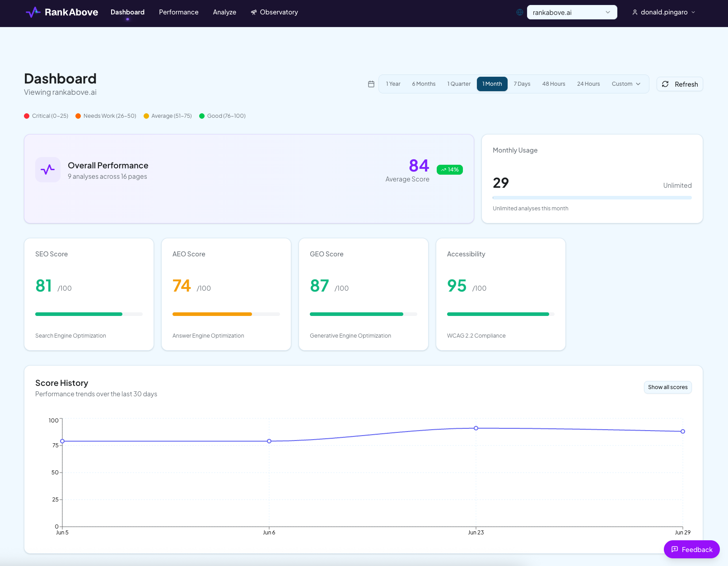
Task: Click the green 14% trend badge
Action: [x=450, y=170]
